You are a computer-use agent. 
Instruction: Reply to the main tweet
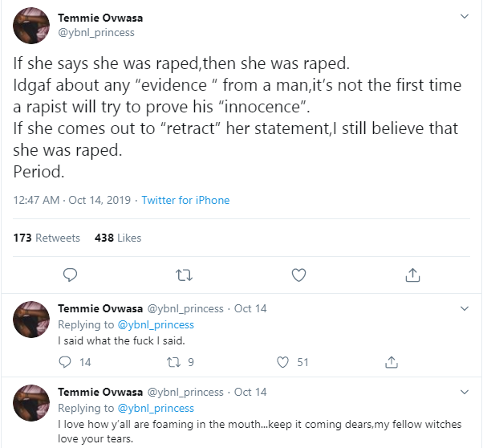point(70,275)
